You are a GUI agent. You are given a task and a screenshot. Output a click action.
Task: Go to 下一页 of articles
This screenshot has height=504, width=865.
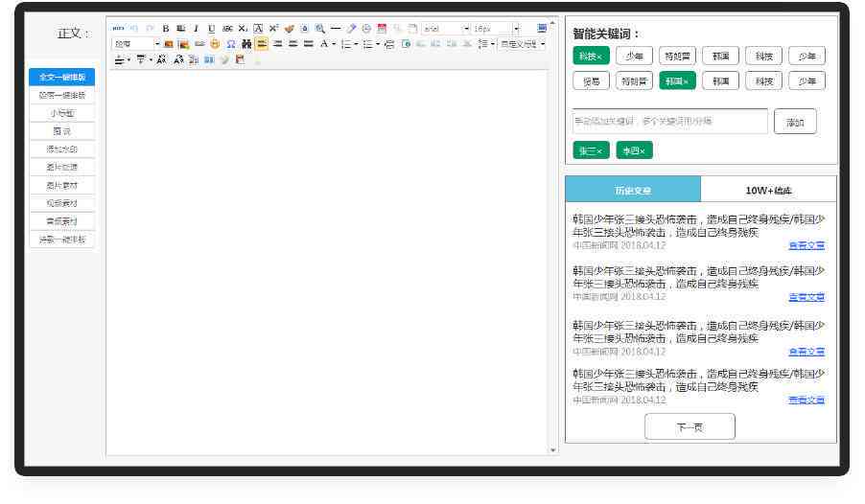690,426
